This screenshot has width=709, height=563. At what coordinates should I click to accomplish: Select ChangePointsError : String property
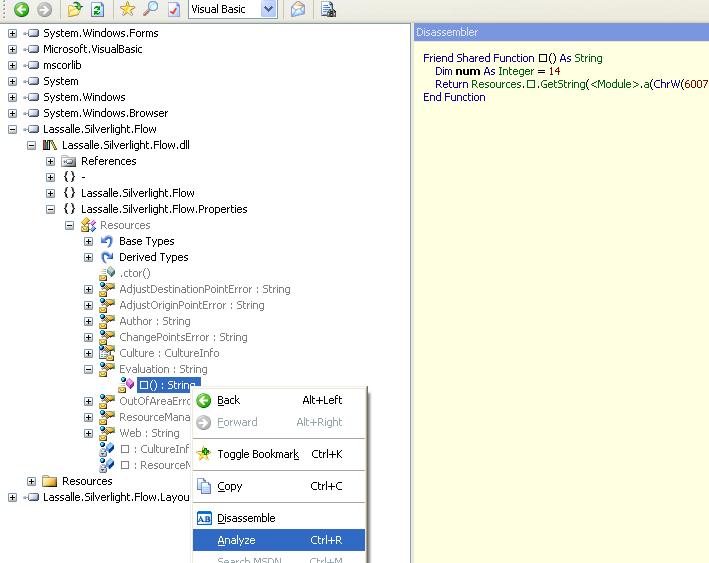coord(183,337)
